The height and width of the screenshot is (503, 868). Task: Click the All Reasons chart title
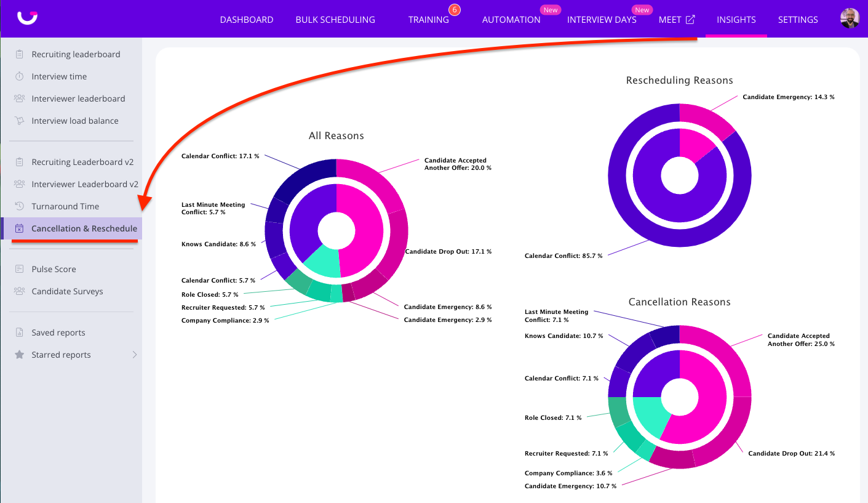click(x=336, y=136)
